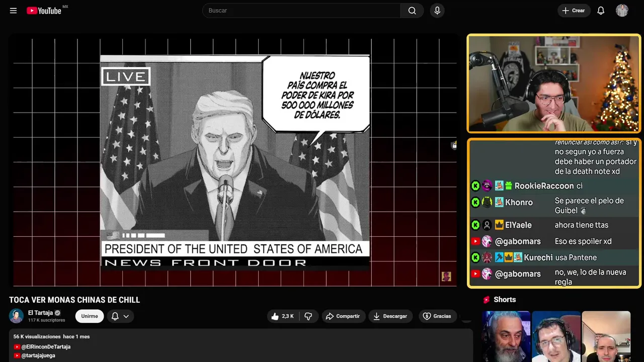644x362 pixels.
Task: Click the video title text
Action: (x=74, y=300)
